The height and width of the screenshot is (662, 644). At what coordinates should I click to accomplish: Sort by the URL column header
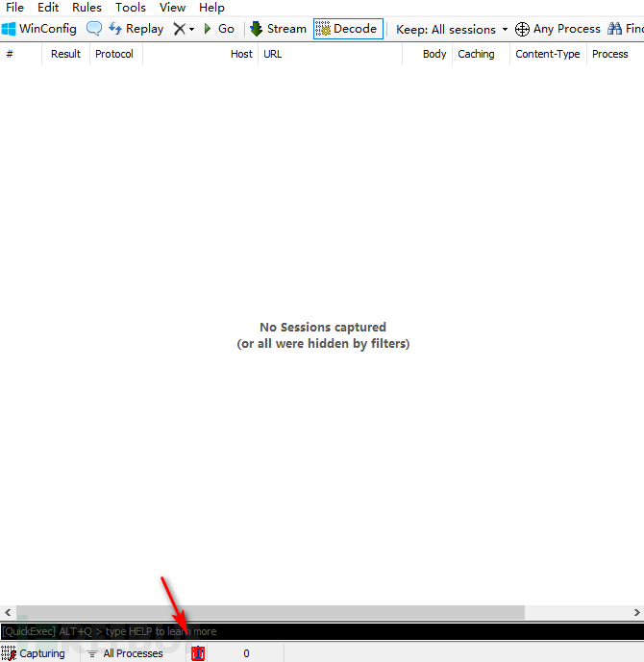[x=330, y=54]
